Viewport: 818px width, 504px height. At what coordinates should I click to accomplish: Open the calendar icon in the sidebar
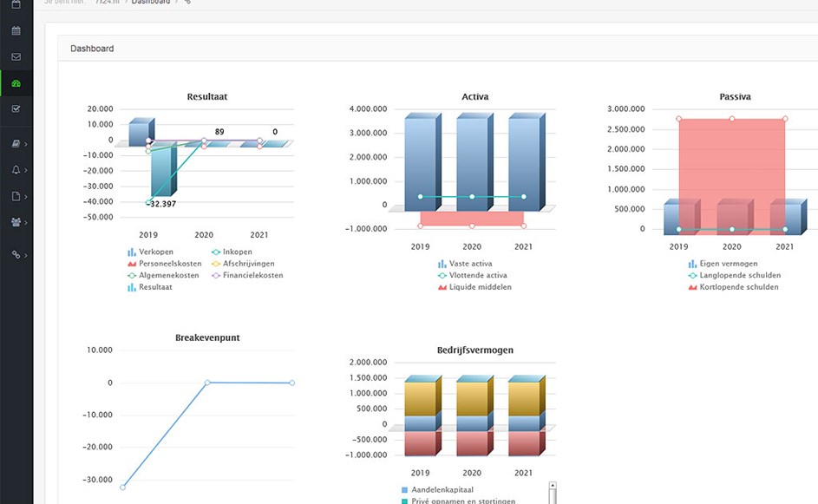(x=16, y=30)
